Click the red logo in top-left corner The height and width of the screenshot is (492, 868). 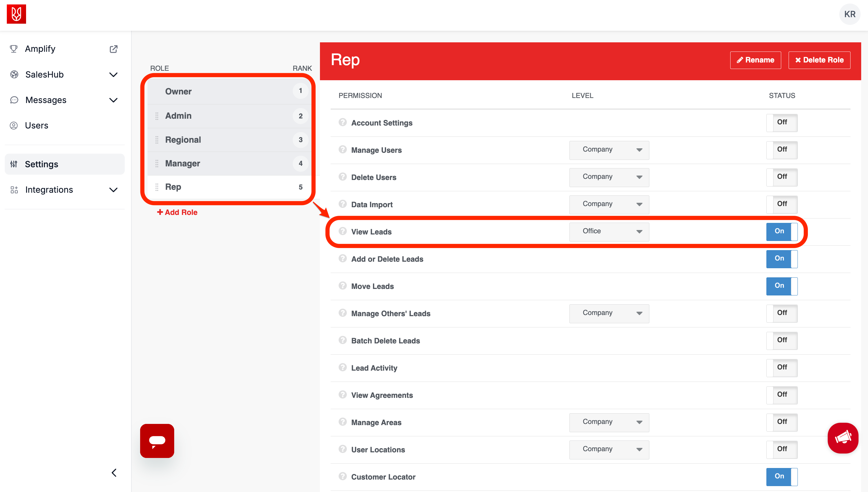16,14
